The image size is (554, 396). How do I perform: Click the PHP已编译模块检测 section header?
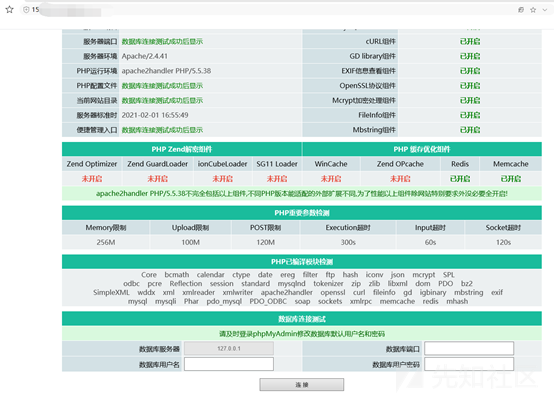[x=302, y=262]
